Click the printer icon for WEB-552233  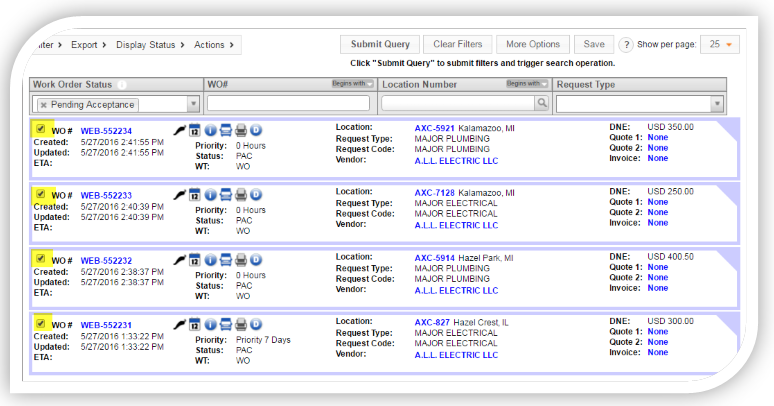(x=241, y=195)
